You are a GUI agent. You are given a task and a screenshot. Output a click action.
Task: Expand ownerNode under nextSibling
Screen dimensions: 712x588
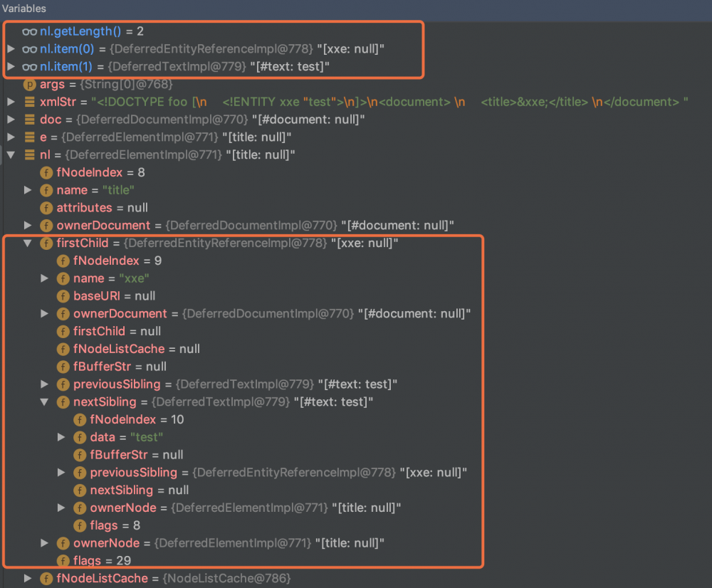[61, 508]
